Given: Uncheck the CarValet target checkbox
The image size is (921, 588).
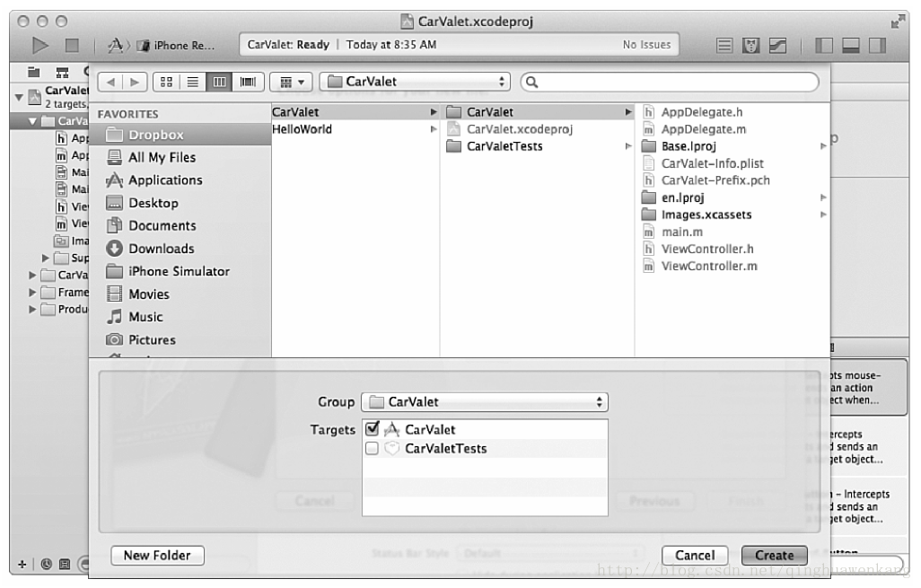Looking at the screenshot, I should click(x=372, y=429).
